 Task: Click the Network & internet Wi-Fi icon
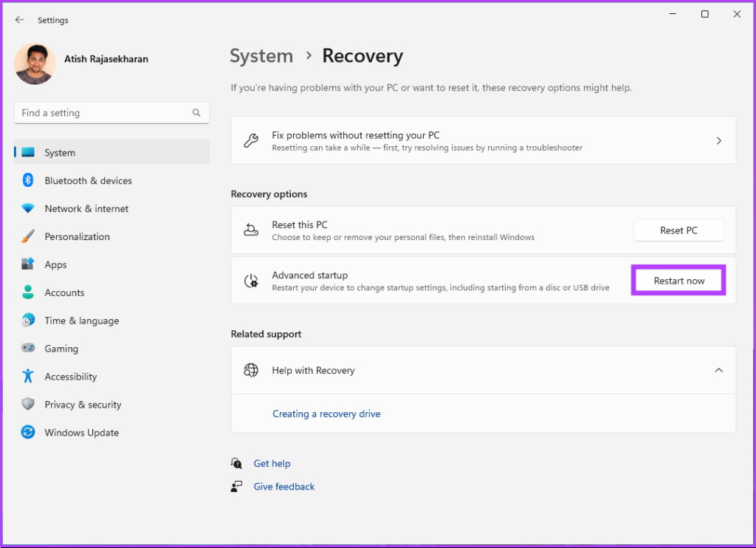point(28,208)
